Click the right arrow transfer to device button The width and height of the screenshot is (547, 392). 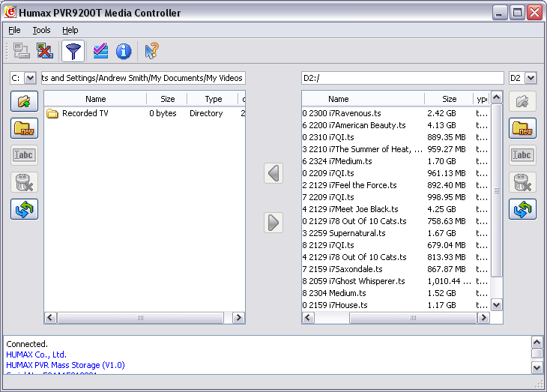(273, 223)
